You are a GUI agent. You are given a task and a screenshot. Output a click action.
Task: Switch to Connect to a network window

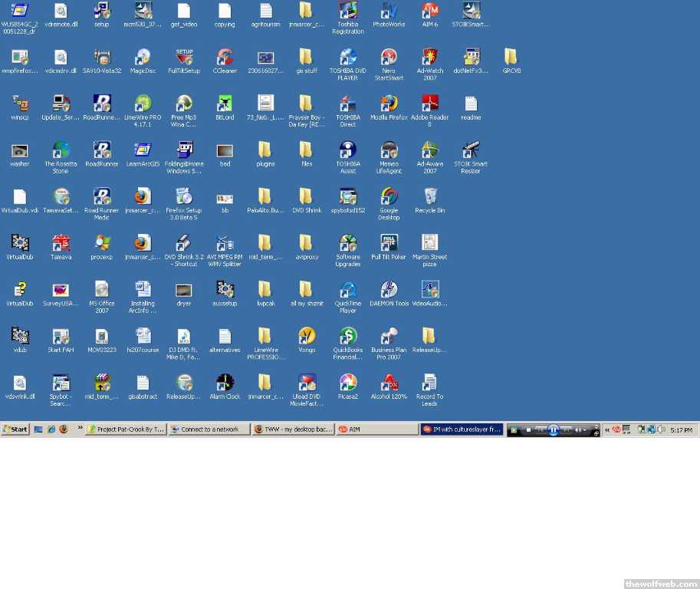pyautogui.click(x=209, y=429)
